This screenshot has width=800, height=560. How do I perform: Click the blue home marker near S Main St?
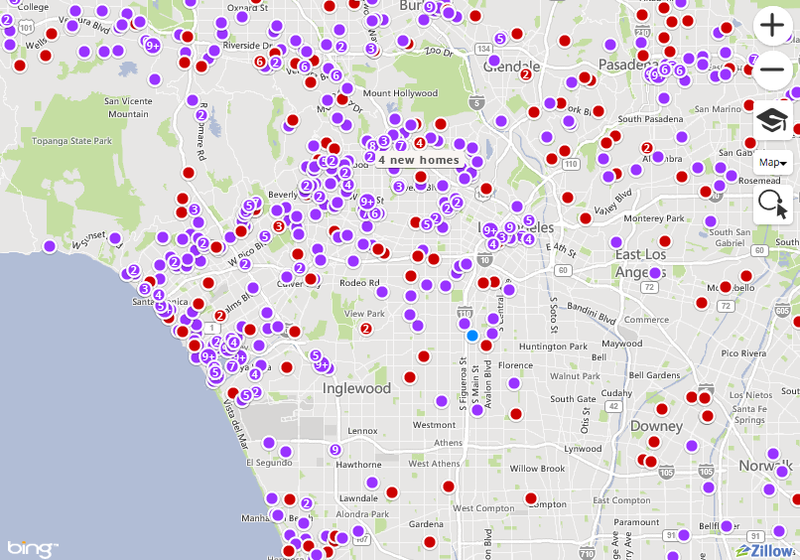pyautogui.click(x=472, y=336)
